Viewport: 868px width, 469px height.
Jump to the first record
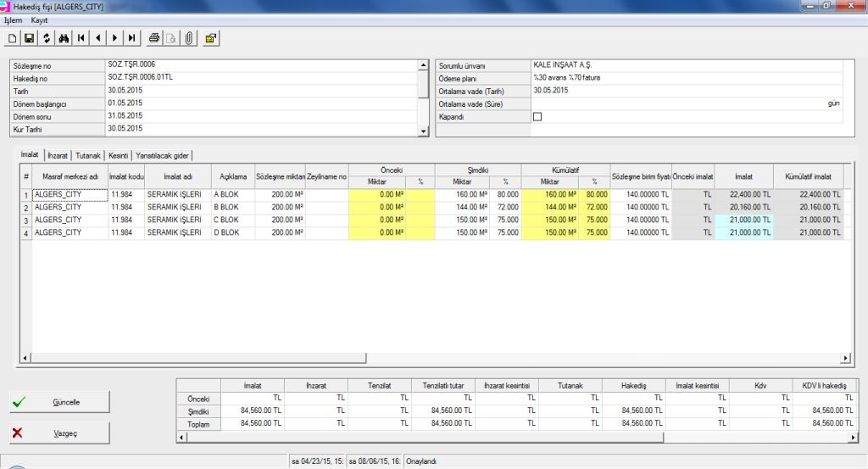(81, 38)
